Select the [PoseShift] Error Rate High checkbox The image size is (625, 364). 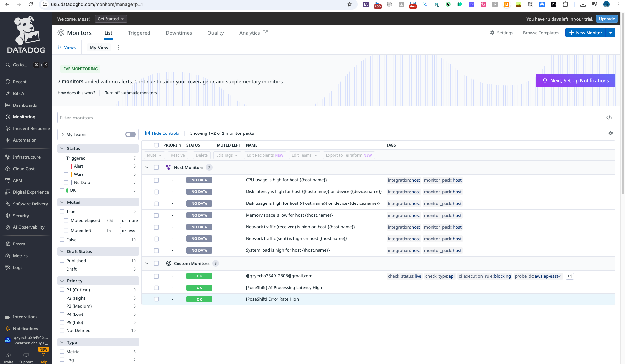point(156,299)
